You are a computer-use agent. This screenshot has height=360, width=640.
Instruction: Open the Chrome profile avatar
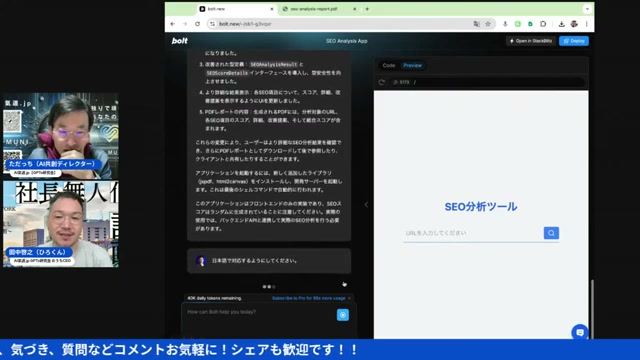pyautogui.click(x=574, y=24)
